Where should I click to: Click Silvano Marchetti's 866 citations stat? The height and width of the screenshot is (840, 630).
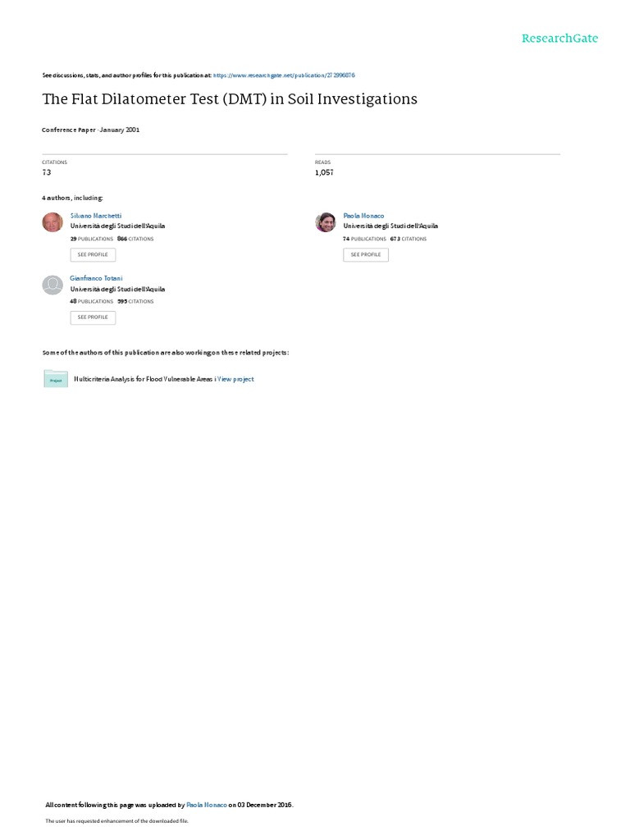point(135,239)
